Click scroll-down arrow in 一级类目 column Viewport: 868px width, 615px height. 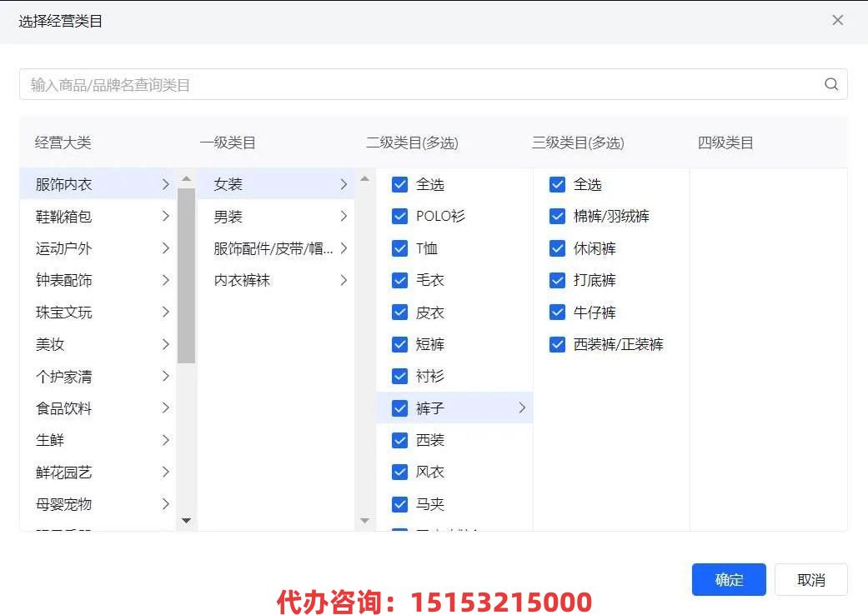pyautogui.click(x=364, y=521)
